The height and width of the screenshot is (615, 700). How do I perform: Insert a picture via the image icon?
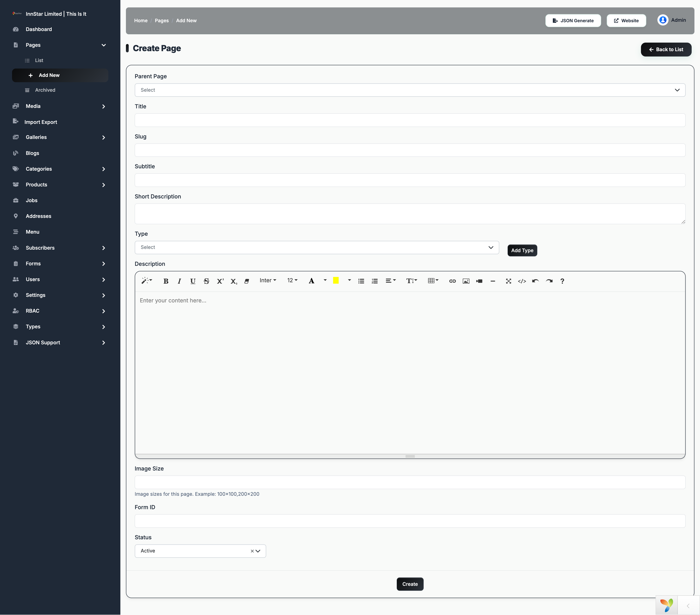click(466, 281)
